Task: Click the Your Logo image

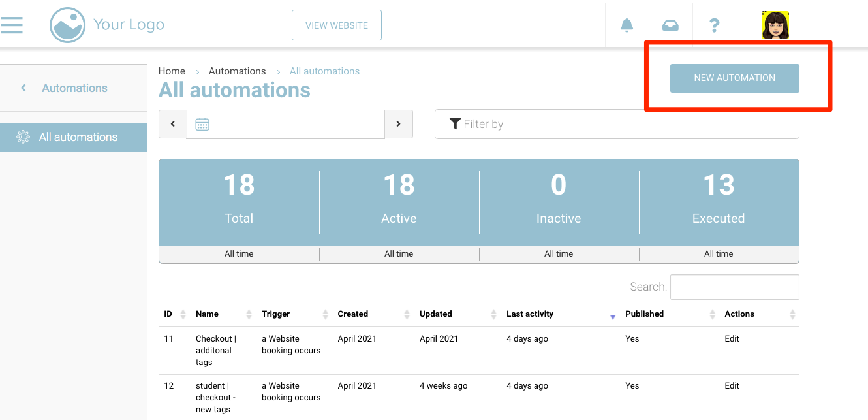Action: point(68,25)
